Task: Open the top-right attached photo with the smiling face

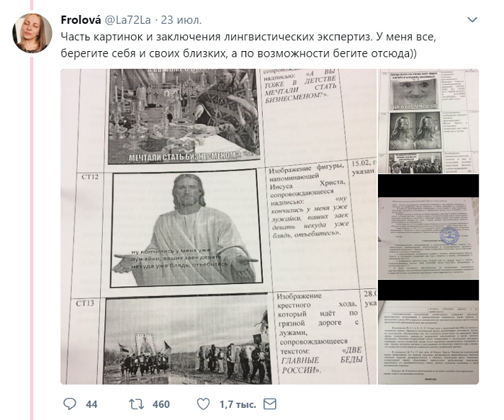Action: pos(428,121)
